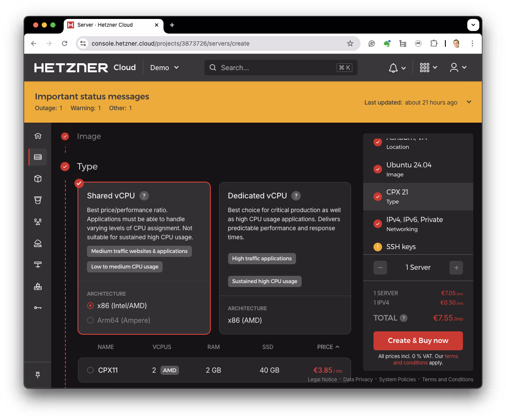The width and height of the screenshot is (506, 420).
Task: Open the Security key icon in sidebar
Action: [38, 308]
